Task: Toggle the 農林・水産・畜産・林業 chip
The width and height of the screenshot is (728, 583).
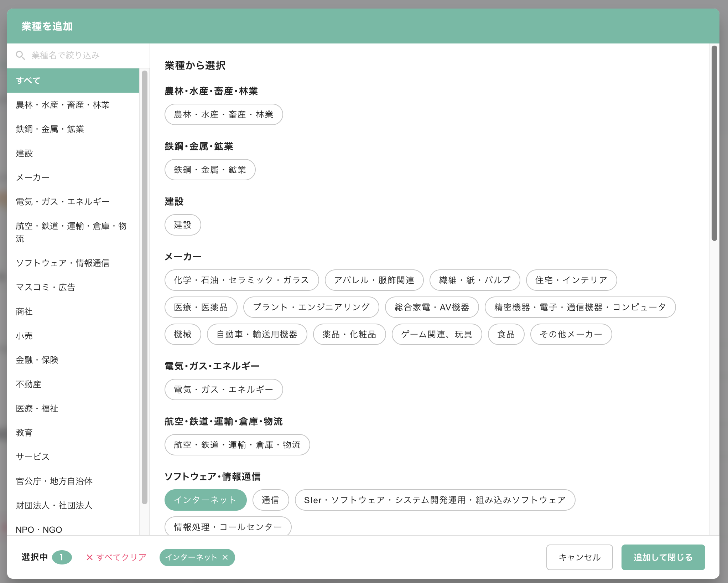Action: 224,114
